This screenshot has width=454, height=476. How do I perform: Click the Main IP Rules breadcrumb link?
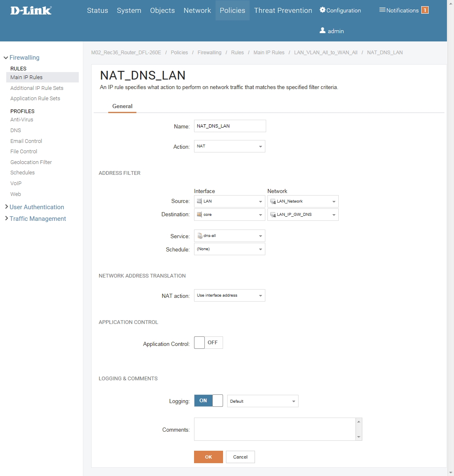269,53
